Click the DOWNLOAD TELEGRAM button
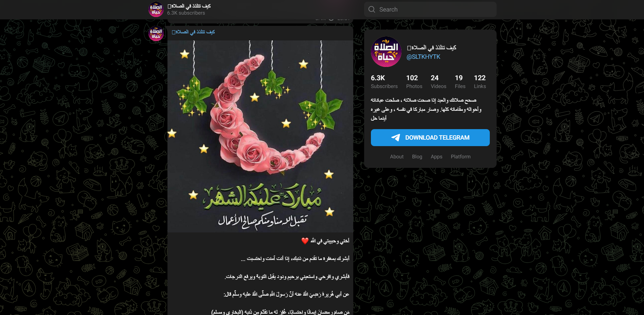Image resolution: width=644 pixels, height=315 pixels. [x=430, y=138]
